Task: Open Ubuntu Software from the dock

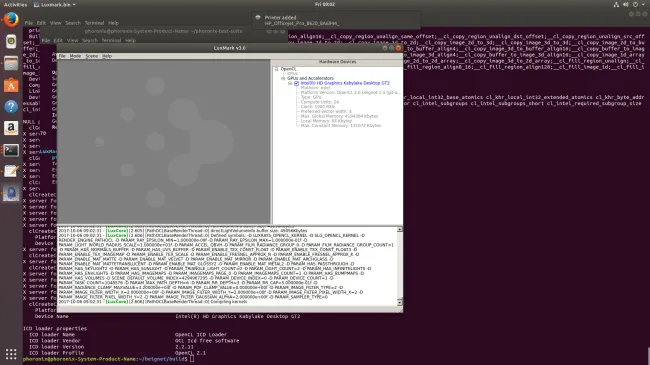Action: [11, 85]
